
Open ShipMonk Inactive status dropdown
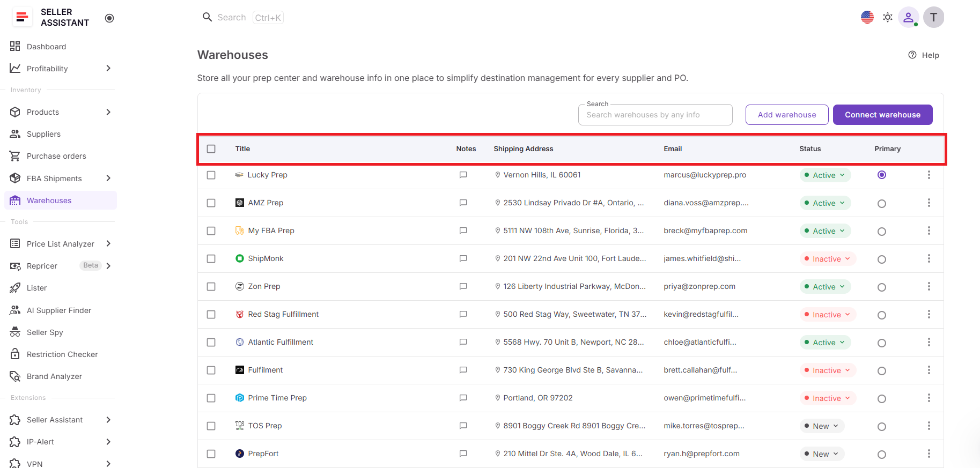tap(828, 259)
